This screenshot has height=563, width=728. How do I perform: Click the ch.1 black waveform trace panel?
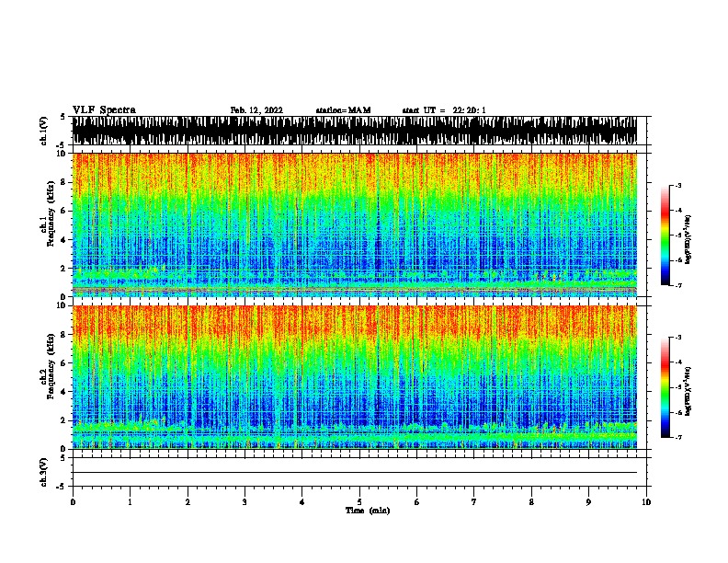[355, 131]
